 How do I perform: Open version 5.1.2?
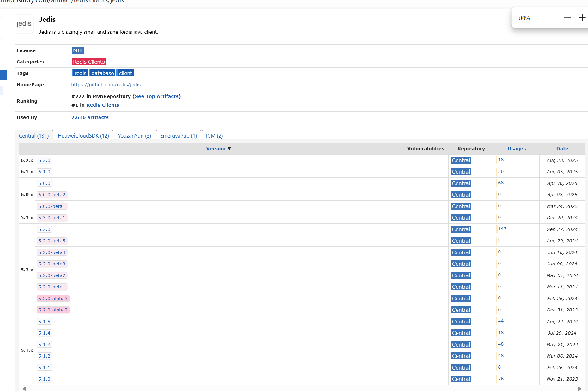[x=44, y=356]
